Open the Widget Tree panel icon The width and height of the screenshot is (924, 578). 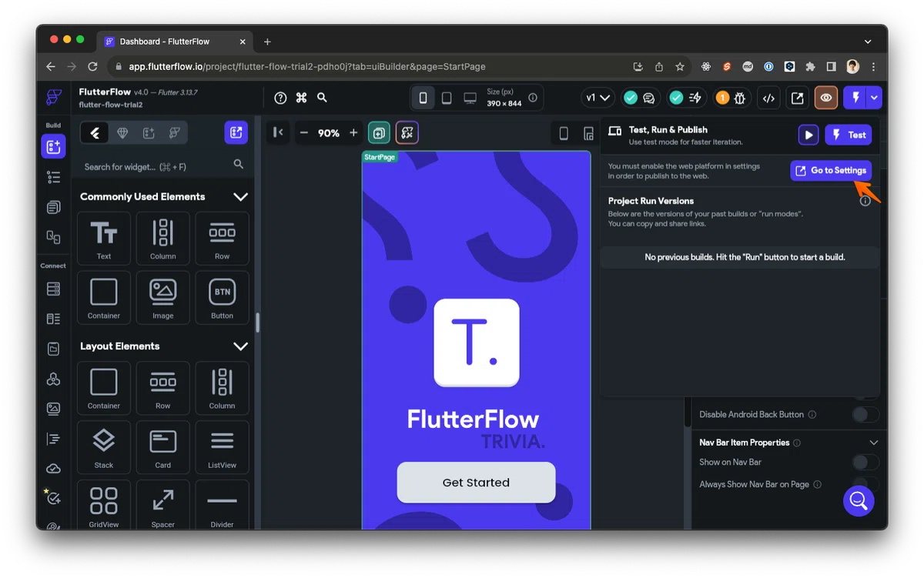(53, 178)
